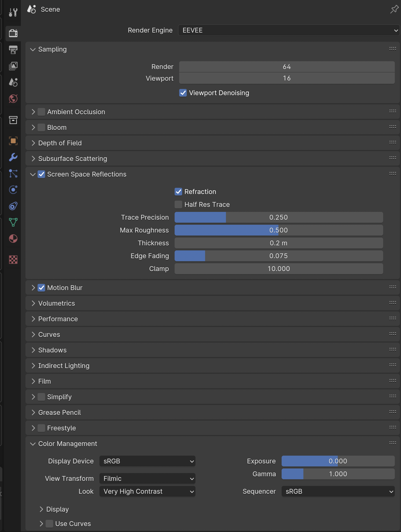Screen dimensions: 401x532
Task: Open the Object Constraints properties tab
Action: point(13,206)
